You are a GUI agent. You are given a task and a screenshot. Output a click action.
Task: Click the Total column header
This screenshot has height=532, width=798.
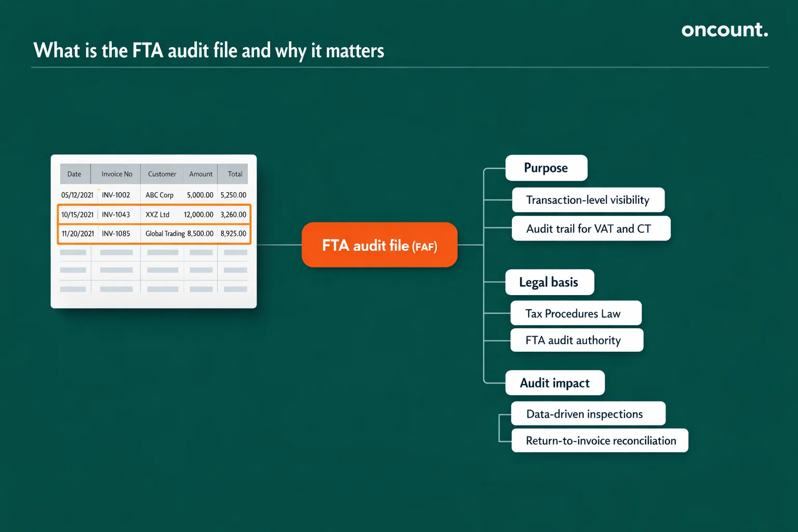click(x=235, y=174)
